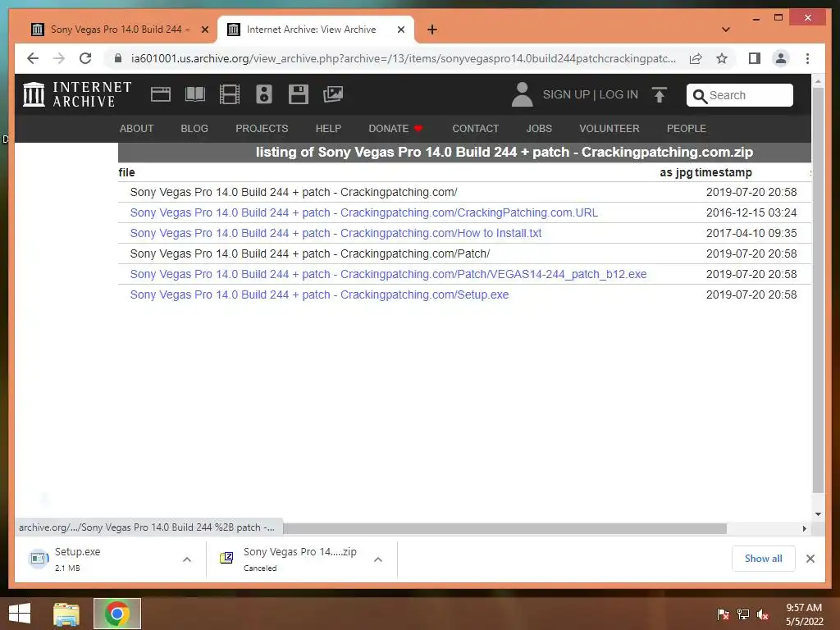Click scroll down arrow

pyautogui.click(x=818, y=514)
